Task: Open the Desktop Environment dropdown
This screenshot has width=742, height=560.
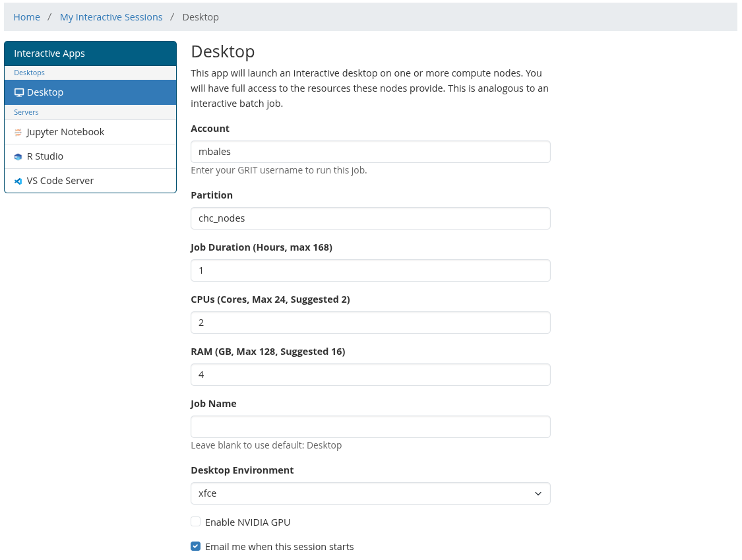Action: click(x=370, y=493)
